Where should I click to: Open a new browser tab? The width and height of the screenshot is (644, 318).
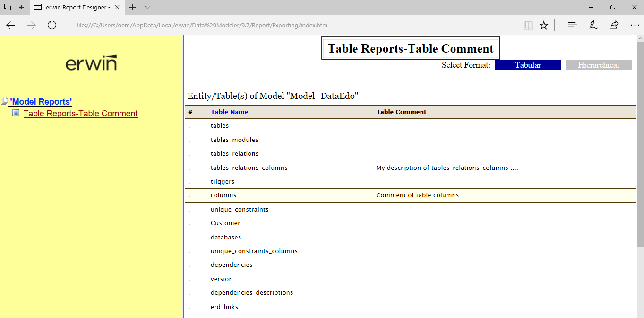click(133, 8)
